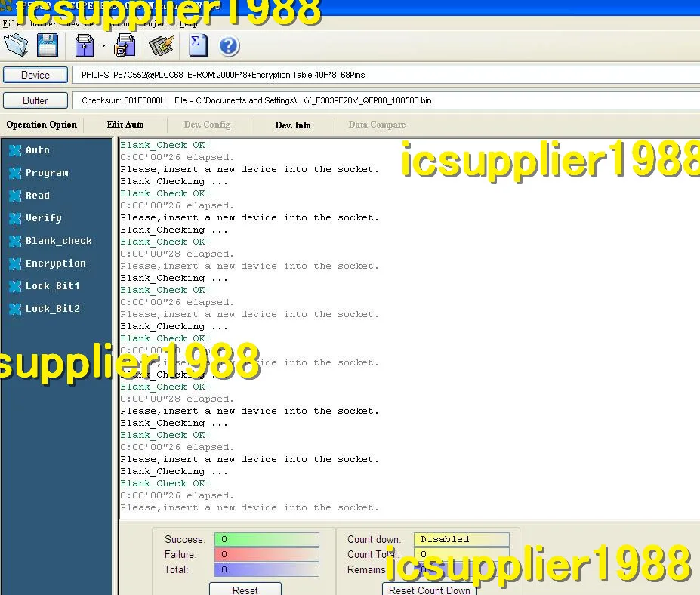This screenshot has height=595, width=700.
Task: Switch to the Edit Auto tab
Action: [x=125, y=125]
